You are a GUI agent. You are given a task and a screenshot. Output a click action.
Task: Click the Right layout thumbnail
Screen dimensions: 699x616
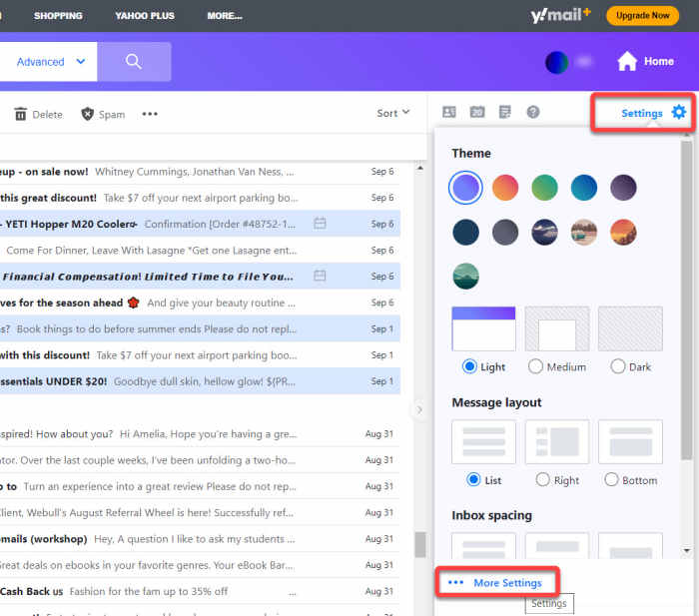(x=557, y=441)
